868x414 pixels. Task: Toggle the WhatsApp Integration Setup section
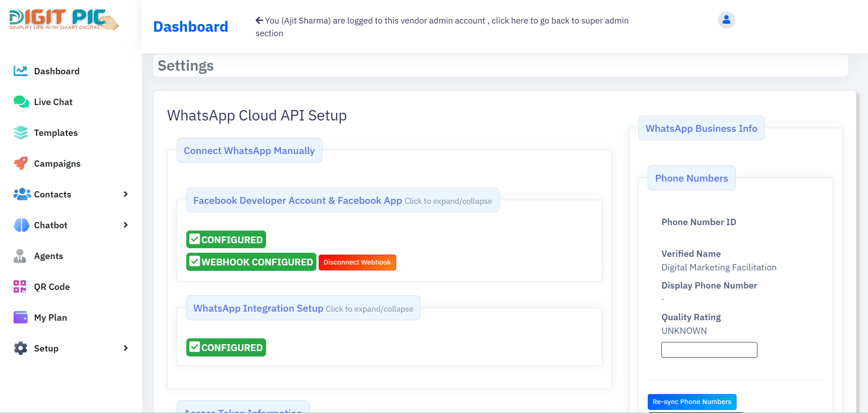point(303,308)
